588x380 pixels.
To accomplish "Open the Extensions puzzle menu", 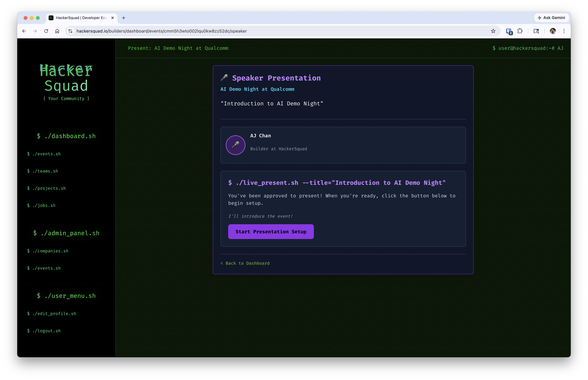I will coord(520,31).
